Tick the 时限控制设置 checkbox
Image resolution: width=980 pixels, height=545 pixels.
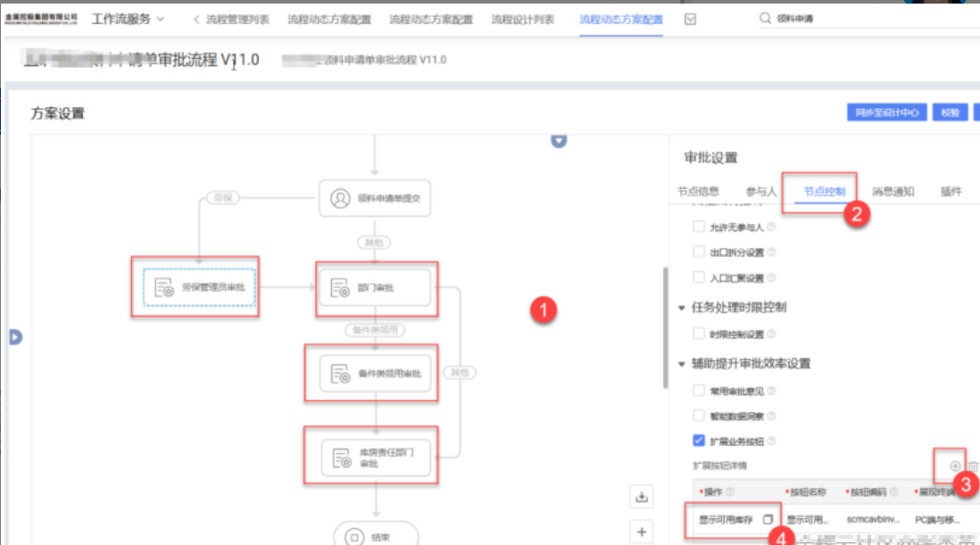pyautogui.click(x=699, y=334)
